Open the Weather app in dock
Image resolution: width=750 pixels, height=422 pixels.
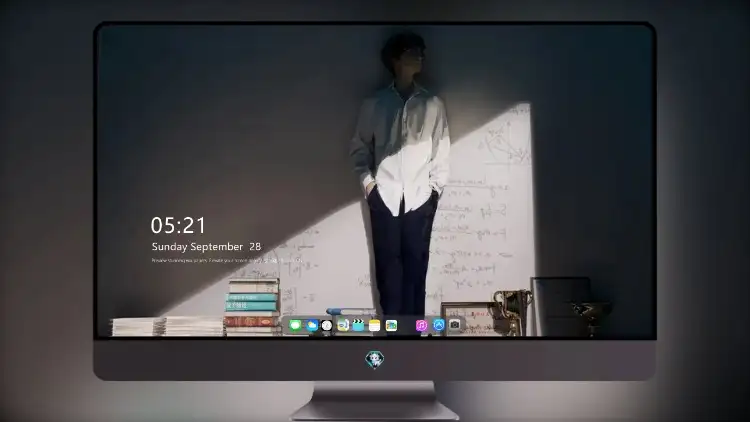(x=311, y=325)
